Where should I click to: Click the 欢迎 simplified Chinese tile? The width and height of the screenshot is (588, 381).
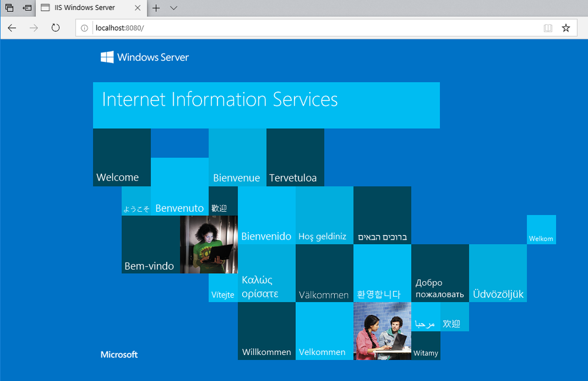pyautogui.click(x=454, y=317)
